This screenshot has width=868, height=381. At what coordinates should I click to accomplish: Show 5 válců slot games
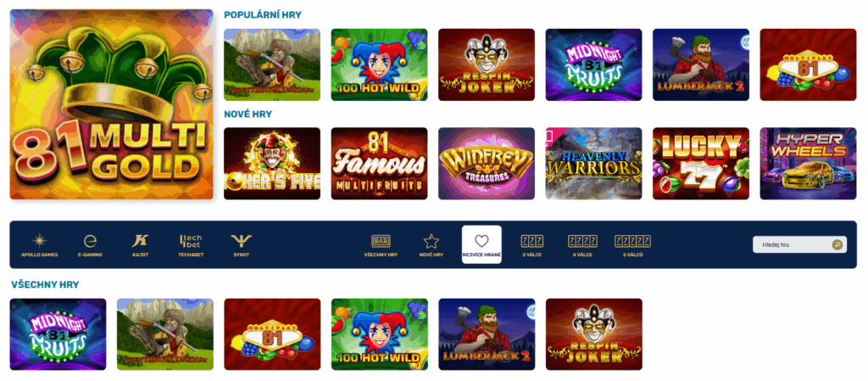[632, 245]
